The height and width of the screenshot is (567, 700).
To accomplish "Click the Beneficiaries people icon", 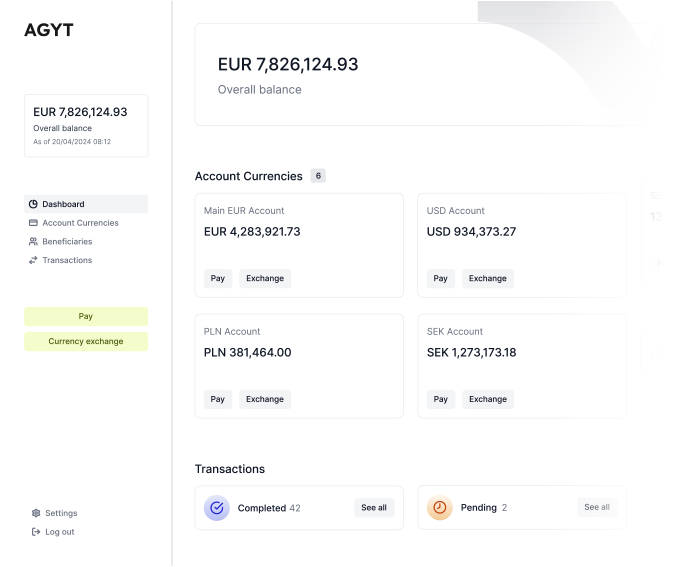I will [x=33, y=242].
